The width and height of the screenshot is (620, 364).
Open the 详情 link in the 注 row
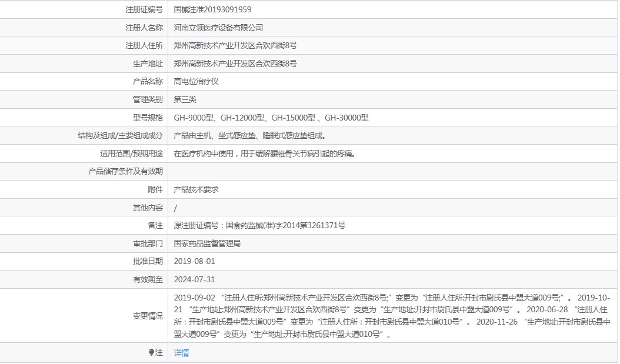pos(181,353)
